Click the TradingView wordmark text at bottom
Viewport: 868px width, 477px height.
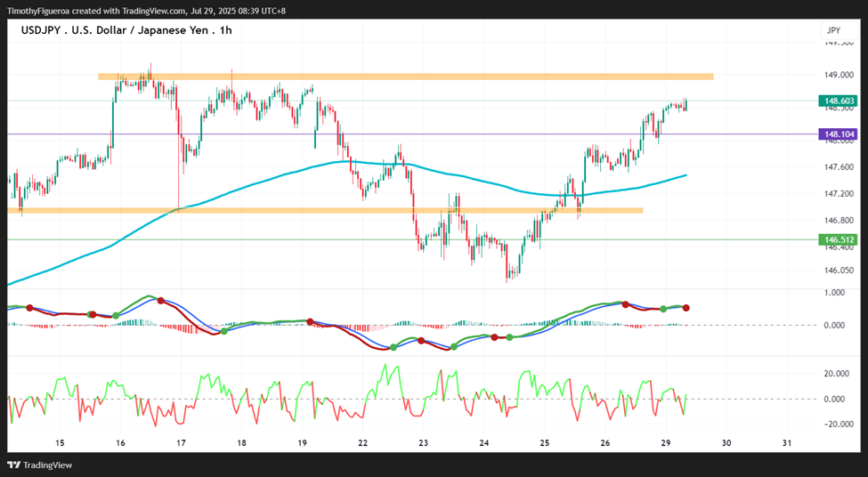coord(47,465)
